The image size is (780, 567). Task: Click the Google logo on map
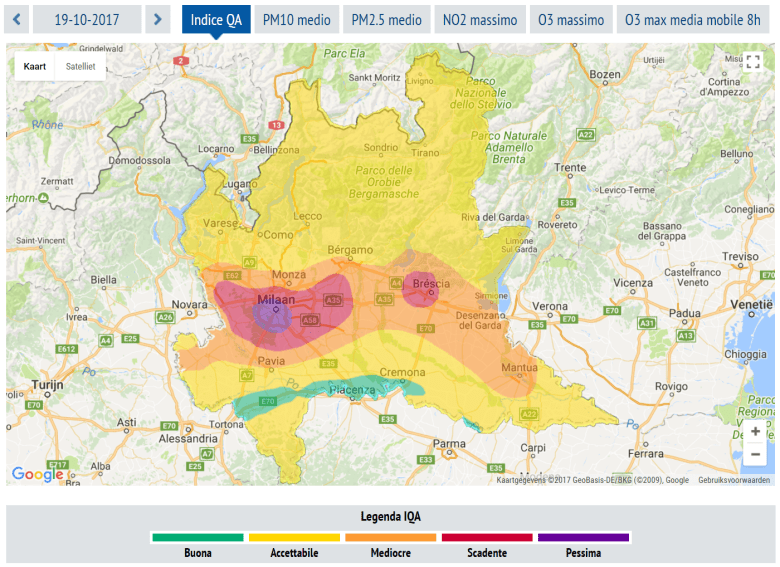37,475
